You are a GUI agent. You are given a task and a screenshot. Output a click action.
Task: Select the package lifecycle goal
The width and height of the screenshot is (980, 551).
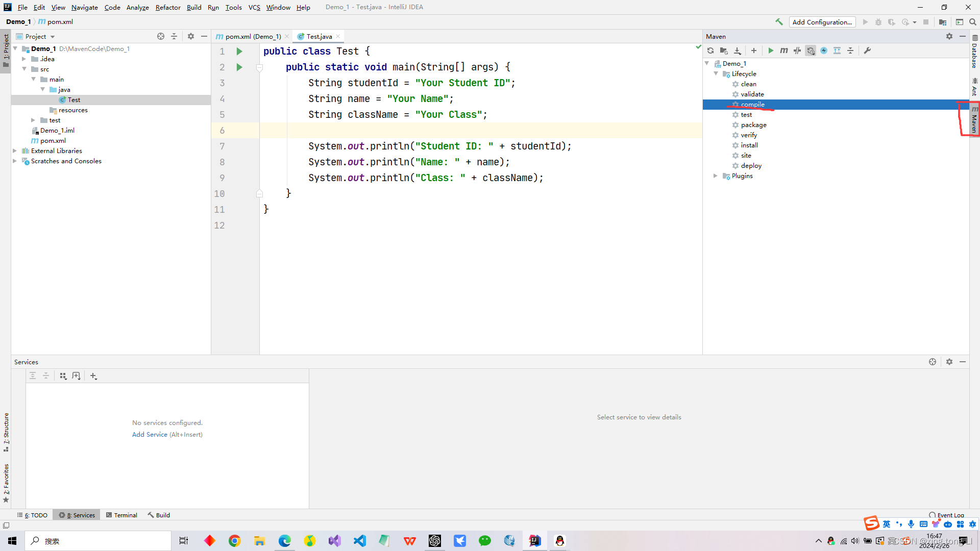(x=753, y=124)
